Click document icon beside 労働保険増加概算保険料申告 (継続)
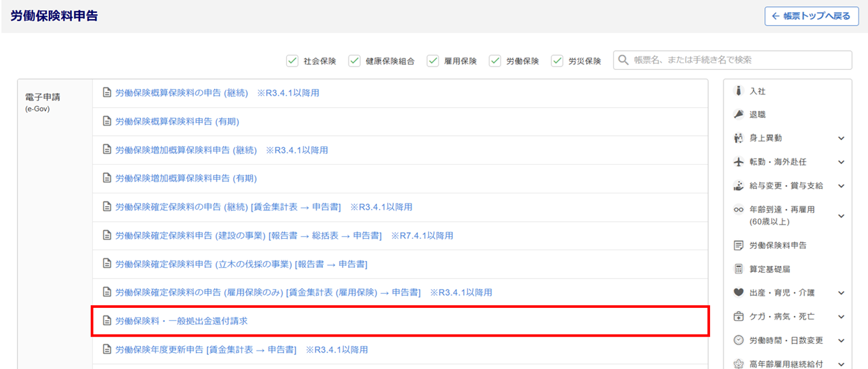This screenshot has width=868, height=369. tap(106, 150)
